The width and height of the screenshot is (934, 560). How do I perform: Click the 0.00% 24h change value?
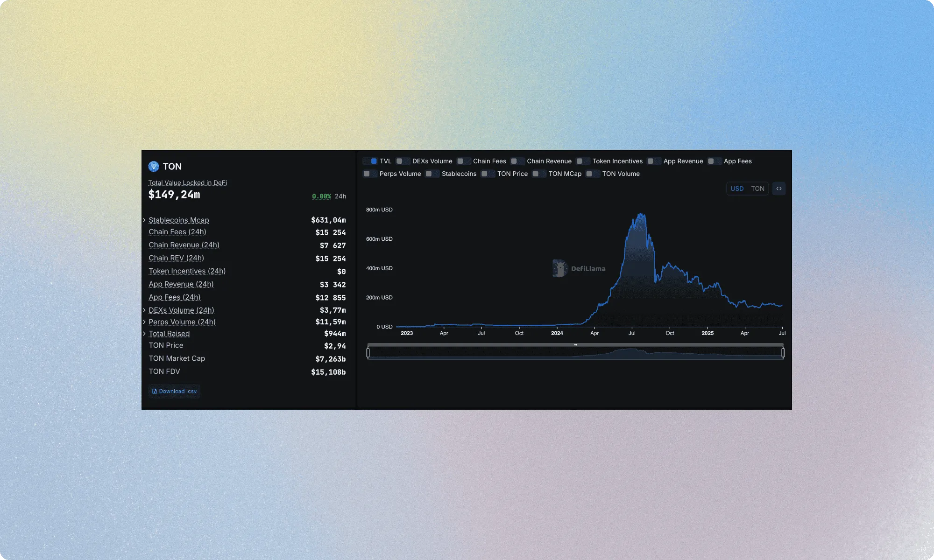click(321, 196)
